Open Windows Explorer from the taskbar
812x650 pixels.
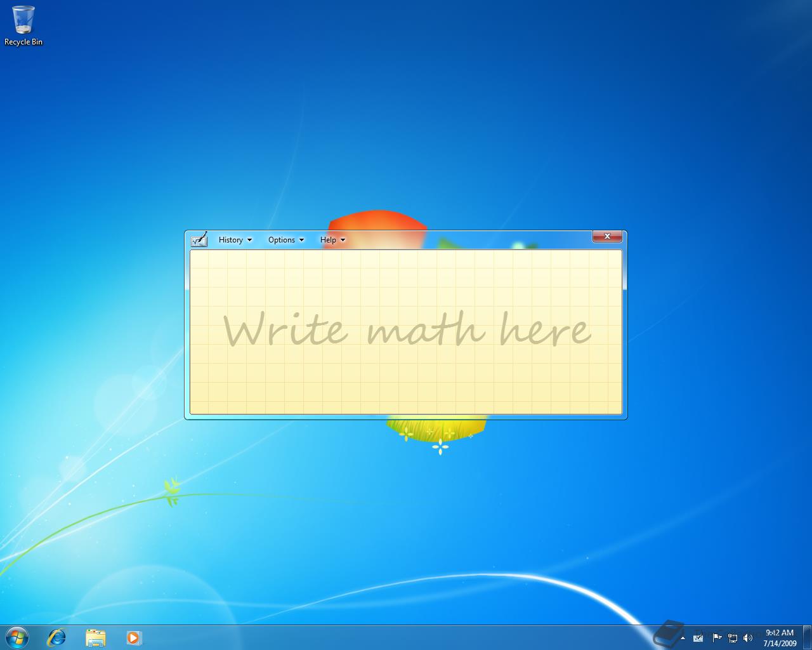click(95, 637)
